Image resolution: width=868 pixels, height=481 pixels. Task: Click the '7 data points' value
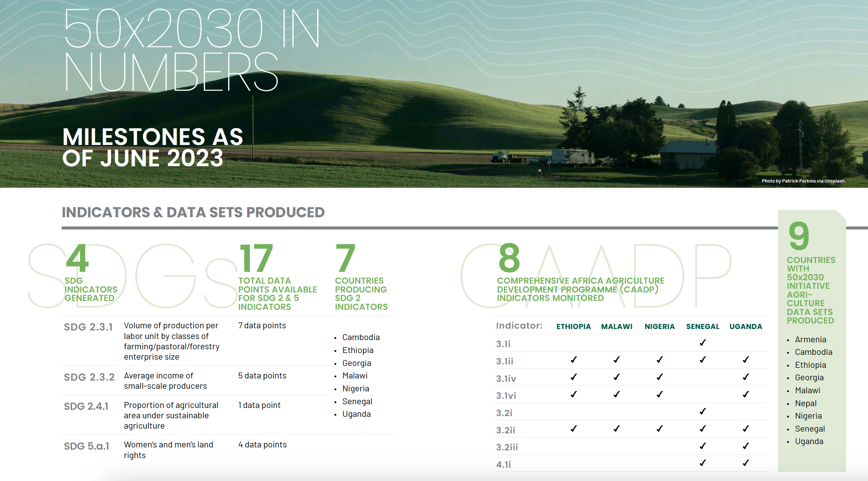pos(262,325)
